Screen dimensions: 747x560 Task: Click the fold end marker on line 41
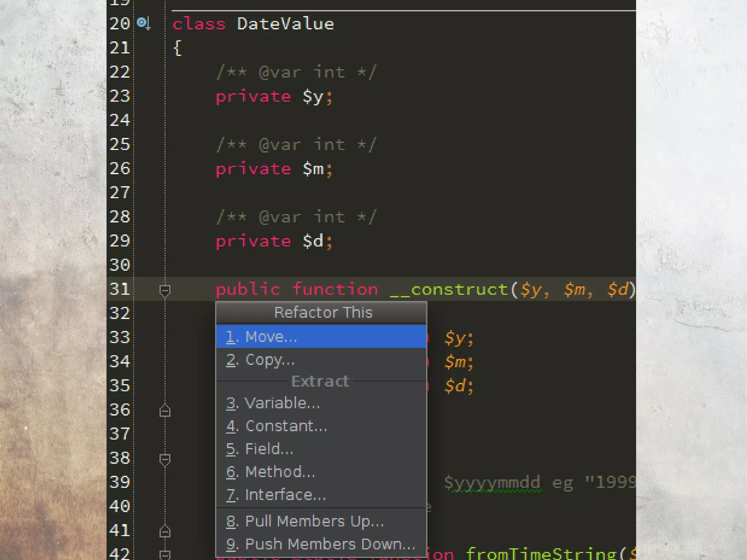tap(165, 532)
